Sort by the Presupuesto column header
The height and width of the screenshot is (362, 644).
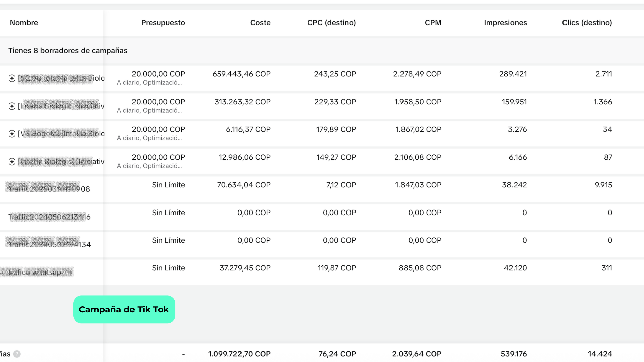click(163, 23)
